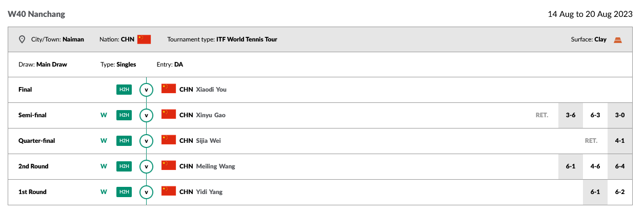Viewport: 644px width, 214px height.
Task: Click the clay surface icon
Action: pos(618,39)
